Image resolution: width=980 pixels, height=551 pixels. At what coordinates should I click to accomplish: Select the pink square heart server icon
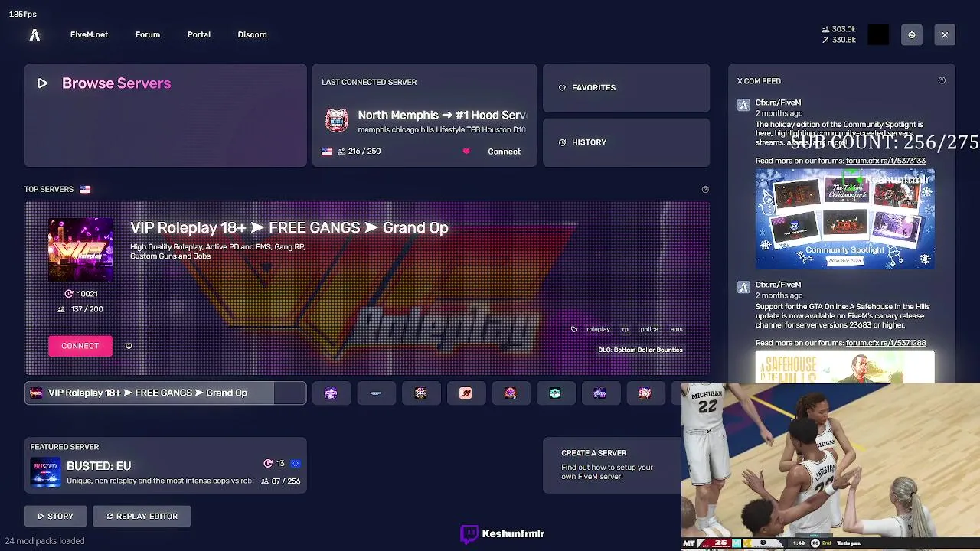point(465,393)
